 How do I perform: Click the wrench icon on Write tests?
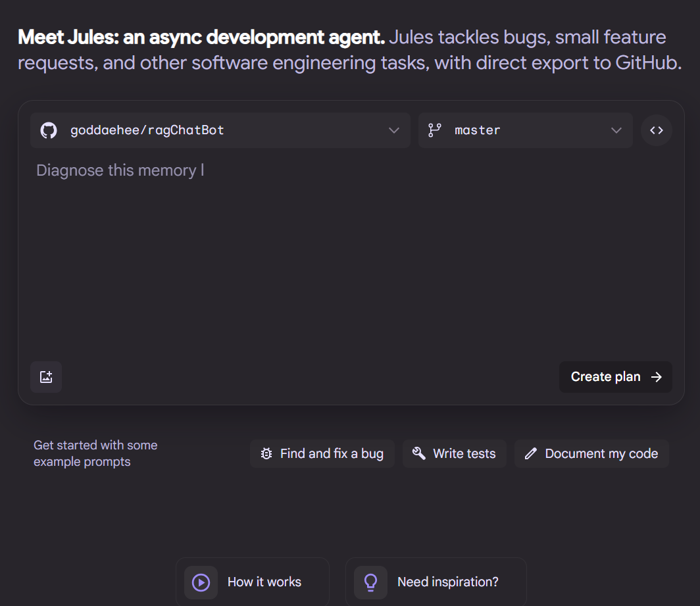(418, 453)
